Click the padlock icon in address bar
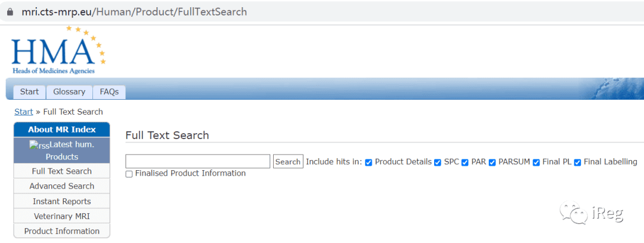This screenshot has width=644, height=243. (10, 11)
